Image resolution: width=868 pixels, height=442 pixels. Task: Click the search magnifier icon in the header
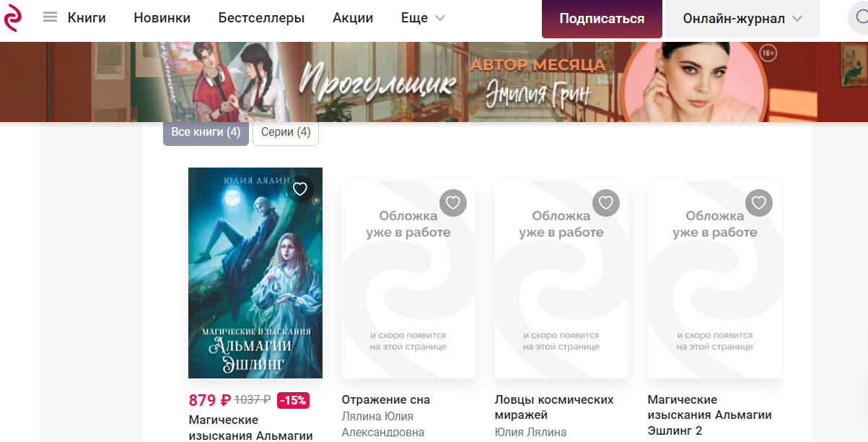[859, 19]
